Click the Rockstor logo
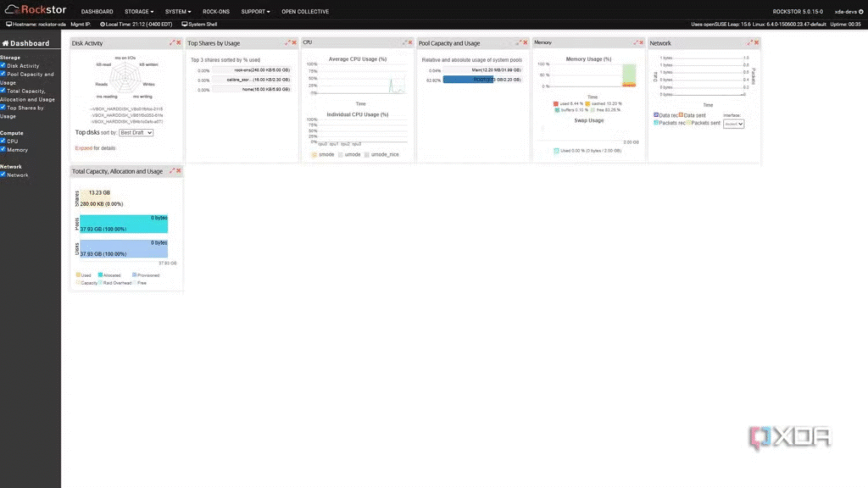 (37, 11)
